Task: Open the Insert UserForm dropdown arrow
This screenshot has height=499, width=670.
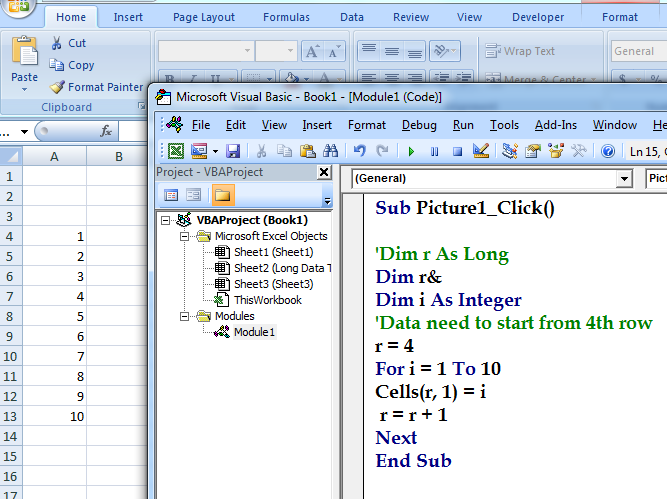Action: (215, 151)
